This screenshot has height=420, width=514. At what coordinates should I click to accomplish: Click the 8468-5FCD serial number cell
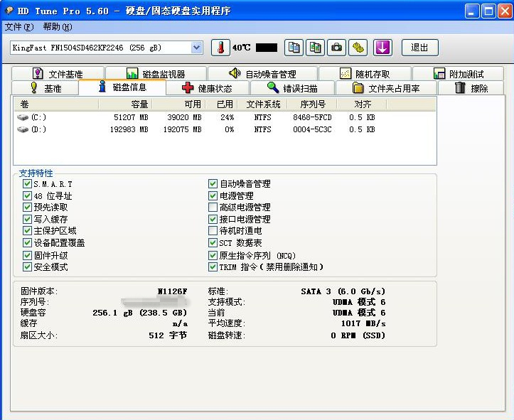coord(312,117)
